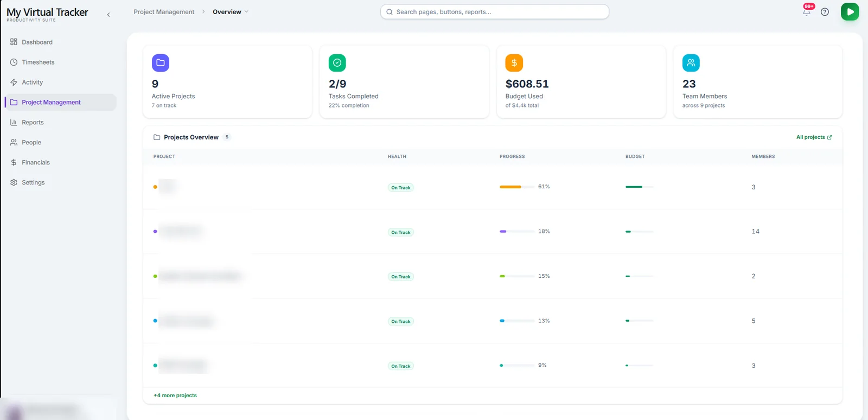Click the My Virtual Tracker logo
The width and height of the screenshot is (868, 420).
point(47,15)
